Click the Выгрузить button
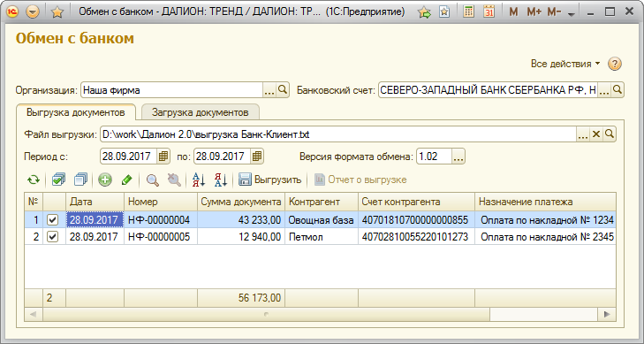The image size is (644, 344). coord(270,180)
